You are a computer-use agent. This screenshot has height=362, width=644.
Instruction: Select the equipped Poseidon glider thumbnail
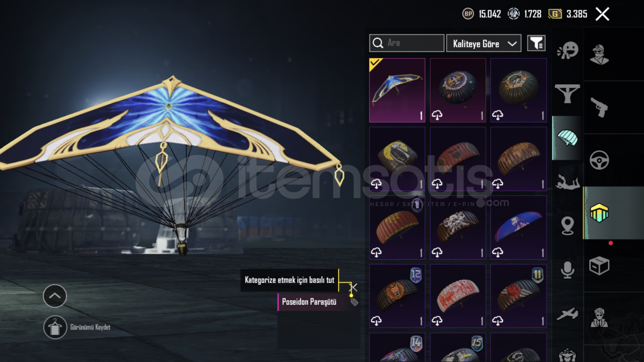397,90
